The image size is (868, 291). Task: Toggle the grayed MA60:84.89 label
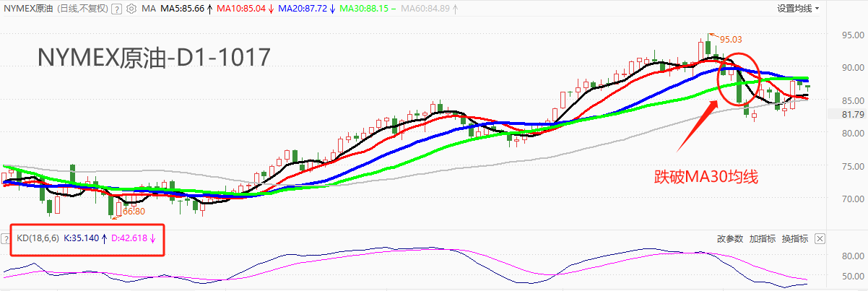[425, 9]
